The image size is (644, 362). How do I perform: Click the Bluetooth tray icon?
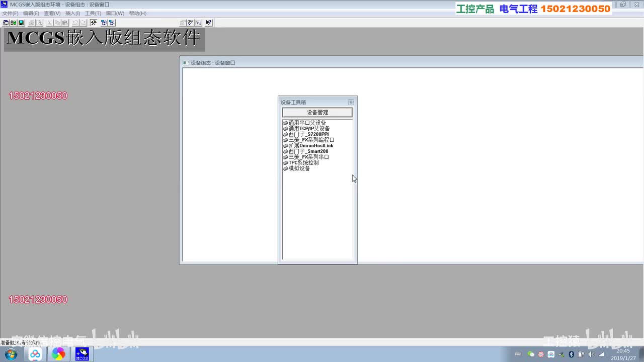[571, 354]
